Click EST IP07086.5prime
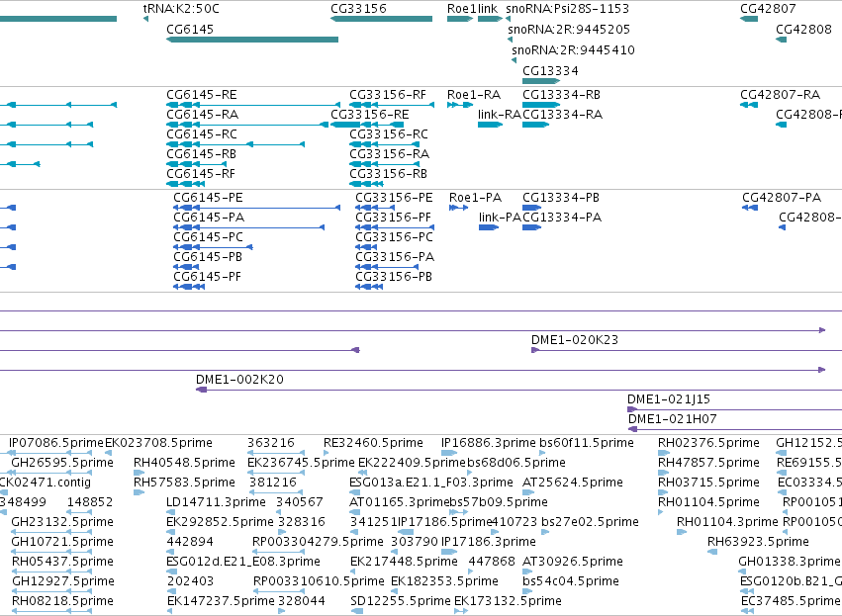842x616 pixels. (x=55, y=443)
